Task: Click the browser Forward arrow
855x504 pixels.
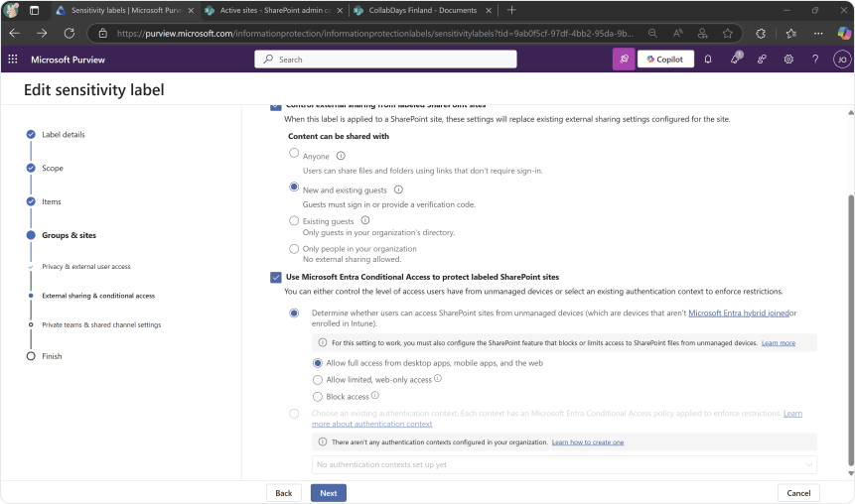Action: pos(42,34)
